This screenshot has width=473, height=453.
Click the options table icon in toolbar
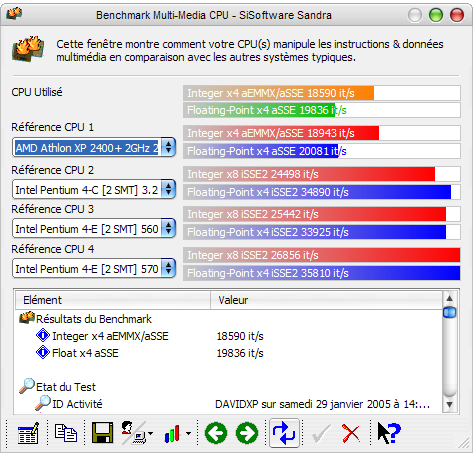point(28,433)
